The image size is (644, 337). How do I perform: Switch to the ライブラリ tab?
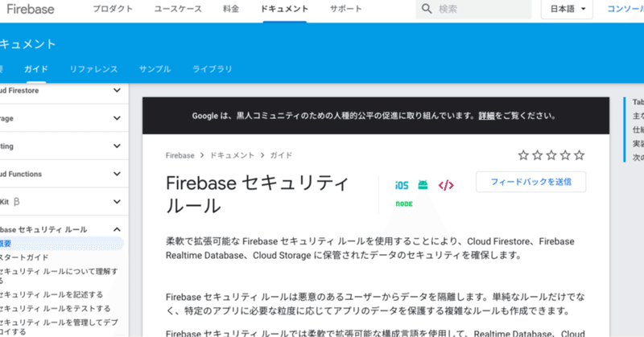tap(213, 69)
